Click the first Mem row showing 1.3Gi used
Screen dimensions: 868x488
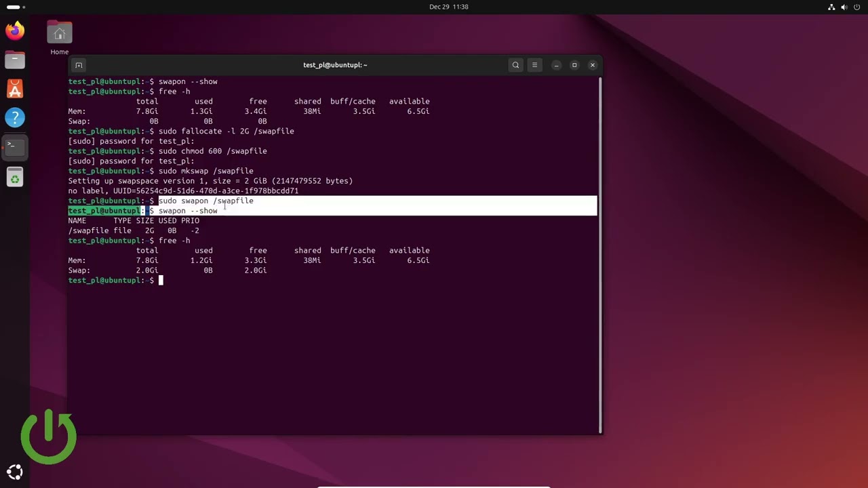click(249, 112)
